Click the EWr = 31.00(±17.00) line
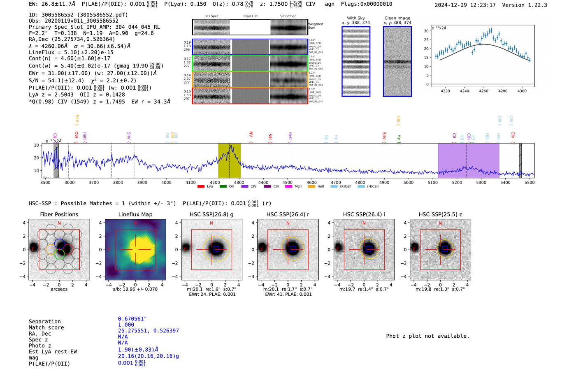The image size is (576, 392). 93,73
